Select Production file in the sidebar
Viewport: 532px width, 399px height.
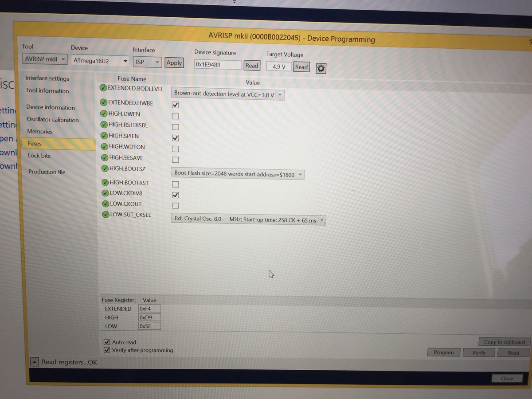click(x=47, y=172)
